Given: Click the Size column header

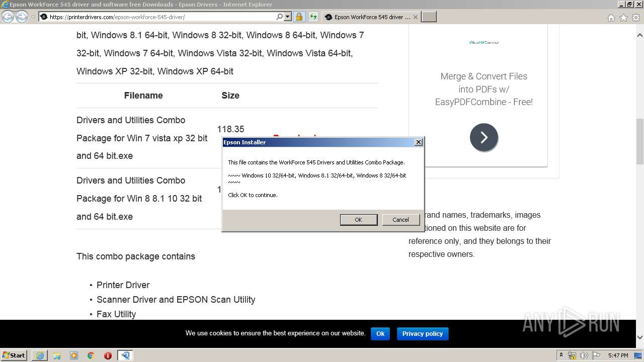Looking at the screenshot, I should click(230, 96).
